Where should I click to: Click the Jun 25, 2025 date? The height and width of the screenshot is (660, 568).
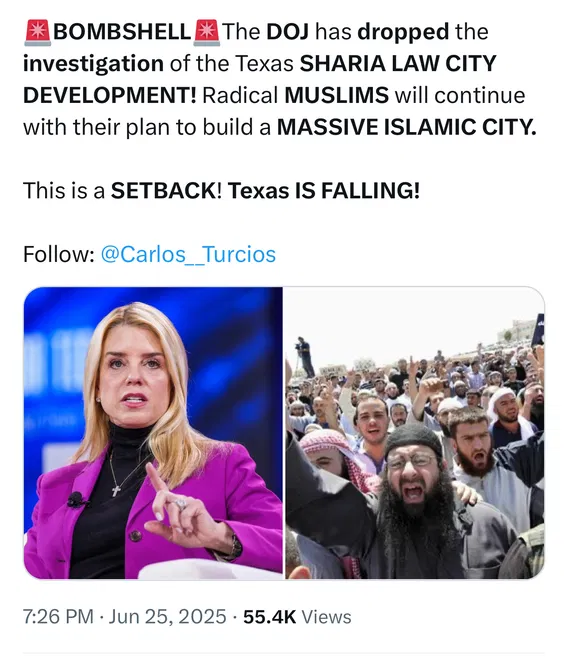(168, 617)
